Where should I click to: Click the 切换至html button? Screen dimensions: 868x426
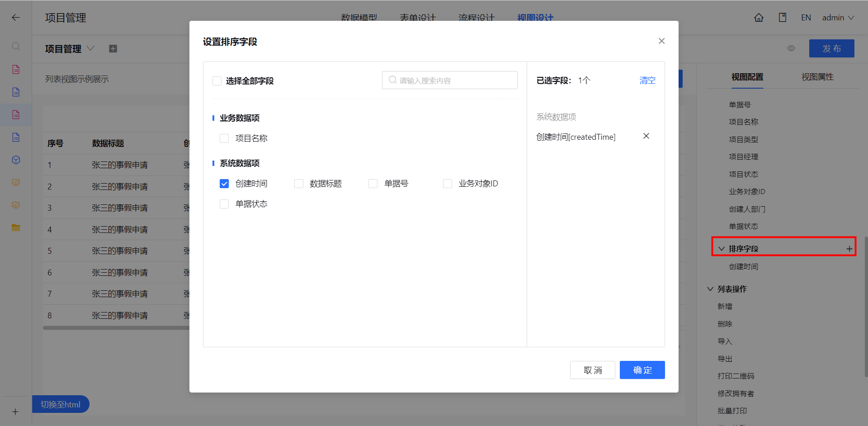click(61, 404)
